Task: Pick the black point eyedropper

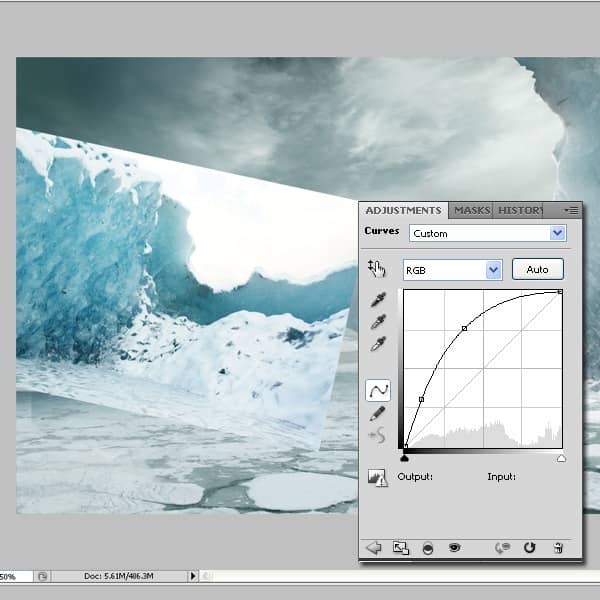Action: click(x=378, y=300)
